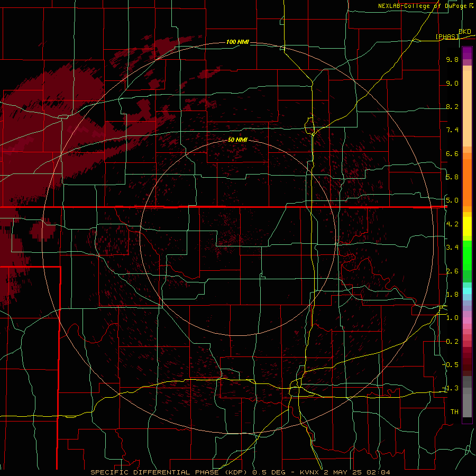Pick the pale peach segment of the color scale
This screenshot has width=476, height=476.
point(467,109)
